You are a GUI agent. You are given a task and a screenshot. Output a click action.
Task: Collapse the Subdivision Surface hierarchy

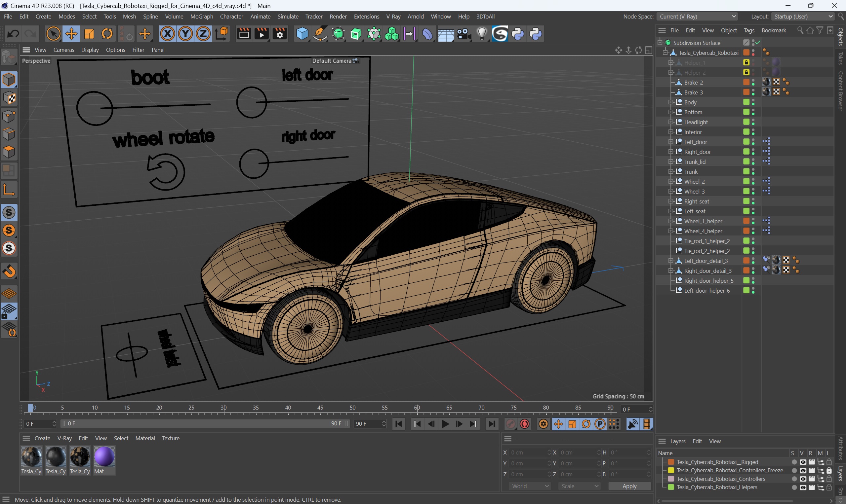[x=660, y=43]
